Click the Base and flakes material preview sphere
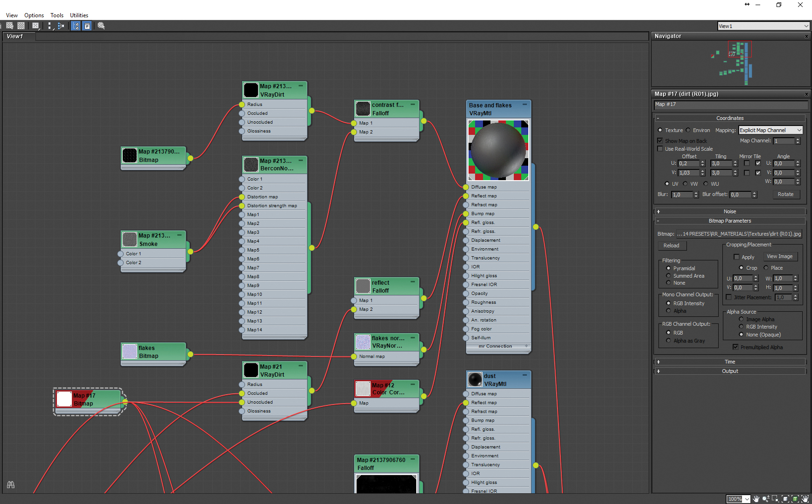Screen dimensions: 812x504 tap(498, 150)
